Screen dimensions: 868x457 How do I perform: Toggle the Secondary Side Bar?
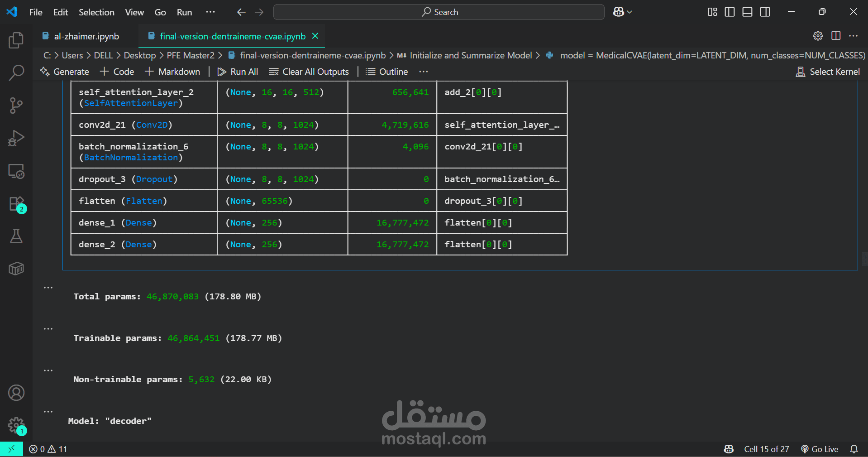pyautogui.click(x=765, y=12)
